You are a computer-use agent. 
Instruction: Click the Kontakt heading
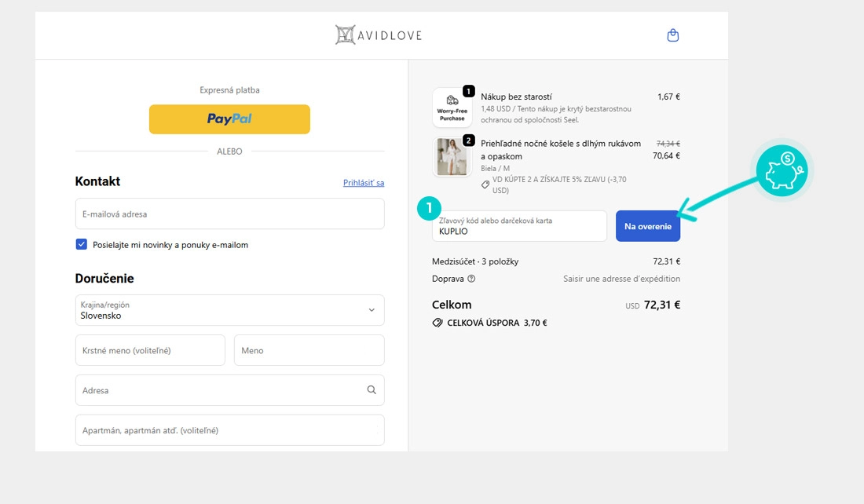[x=97, y=181]
